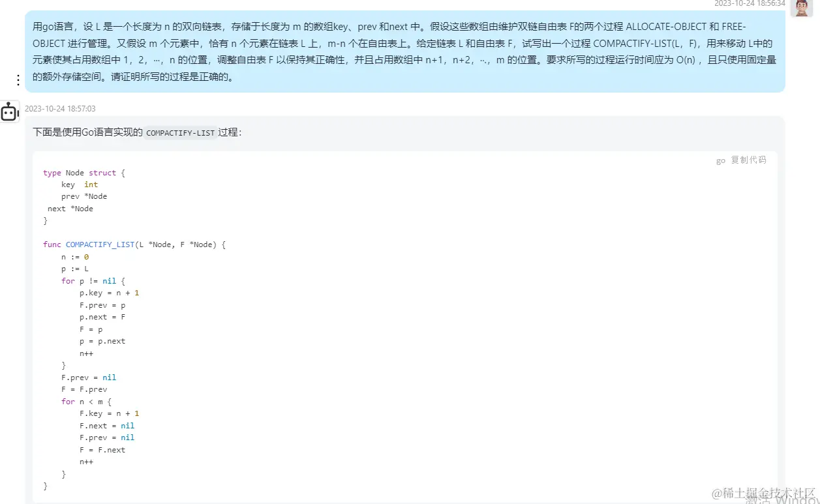Click the user profile avatar top right
This screenshot has width=820, height=504.
coord(802,8)
